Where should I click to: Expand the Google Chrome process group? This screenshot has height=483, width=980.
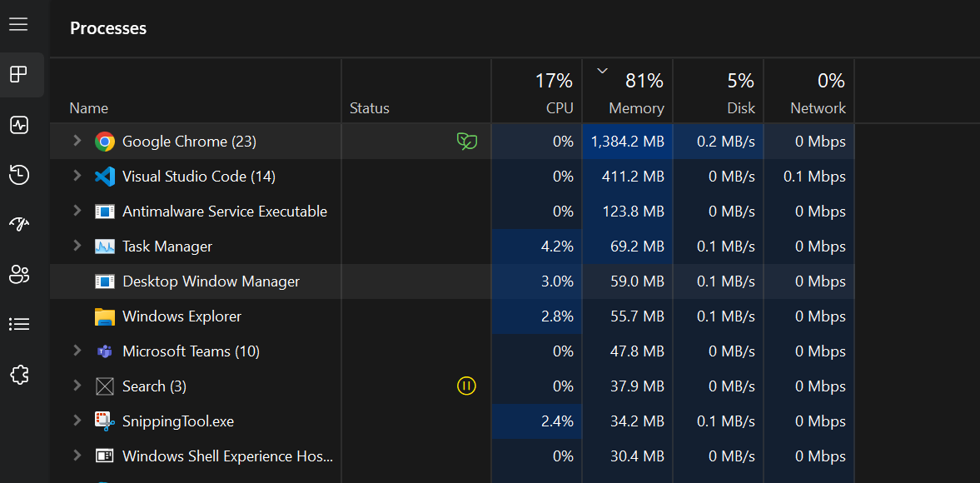77,141
